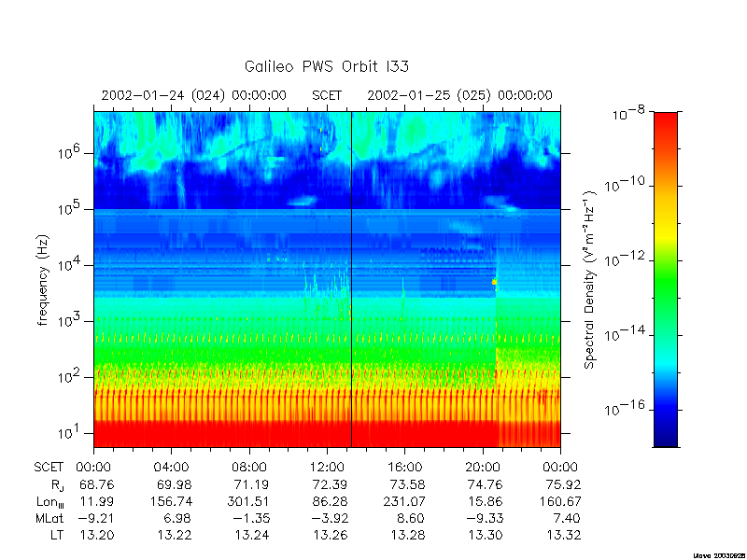Click the SCET time '04:00'
Viewport: 747px width, 560px height.
[171, 468]
